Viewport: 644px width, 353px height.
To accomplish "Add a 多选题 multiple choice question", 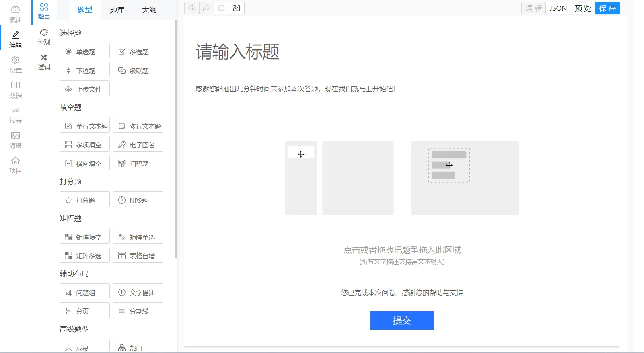I will click(138, 51).
